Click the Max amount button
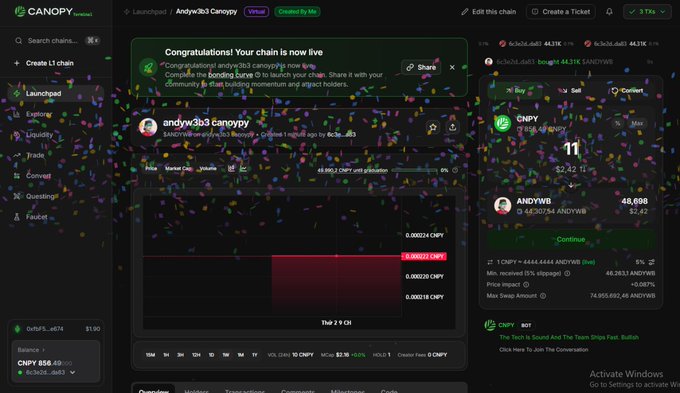Image resolution: width=680 pixels, height=393 pixels. click(637, 124)
